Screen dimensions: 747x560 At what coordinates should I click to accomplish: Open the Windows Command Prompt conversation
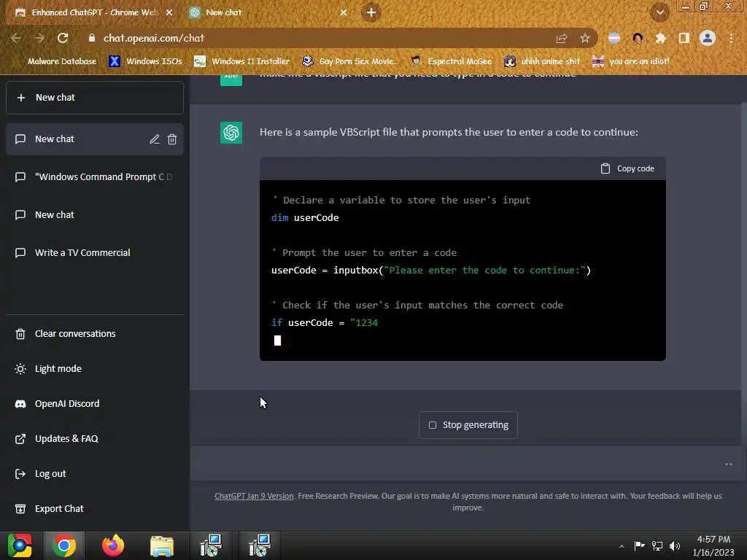95,177
